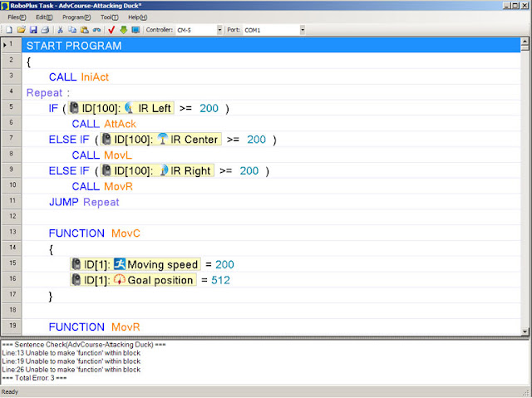
Task: Click the opening brace on line 2
Action: click(29, 61)
